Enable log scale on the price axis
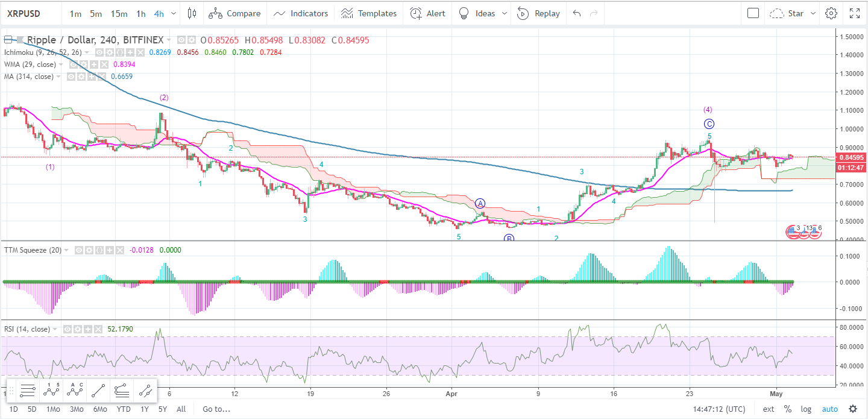 (x=806, y=409)
